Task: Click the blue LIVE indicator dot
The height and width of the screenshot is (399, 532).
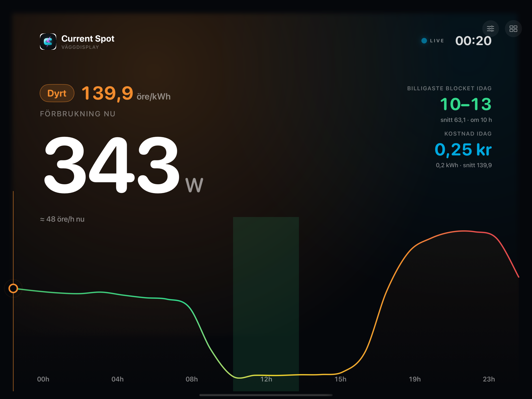Action: pos(424,41)
